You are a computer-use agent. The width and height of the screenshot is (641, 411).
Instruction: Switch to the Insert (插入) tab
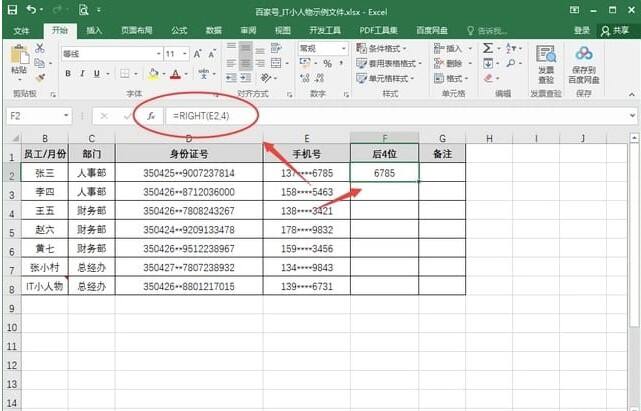coord(94,31)
